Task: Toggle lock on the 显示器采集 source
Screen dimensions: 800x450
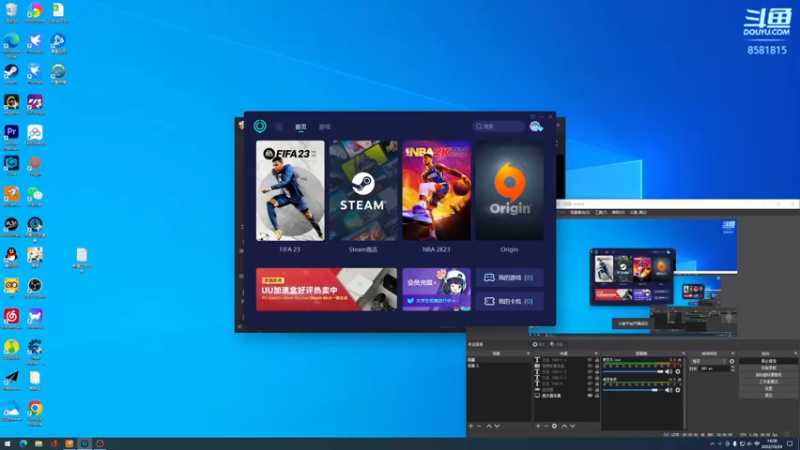Action: (597, 395)
